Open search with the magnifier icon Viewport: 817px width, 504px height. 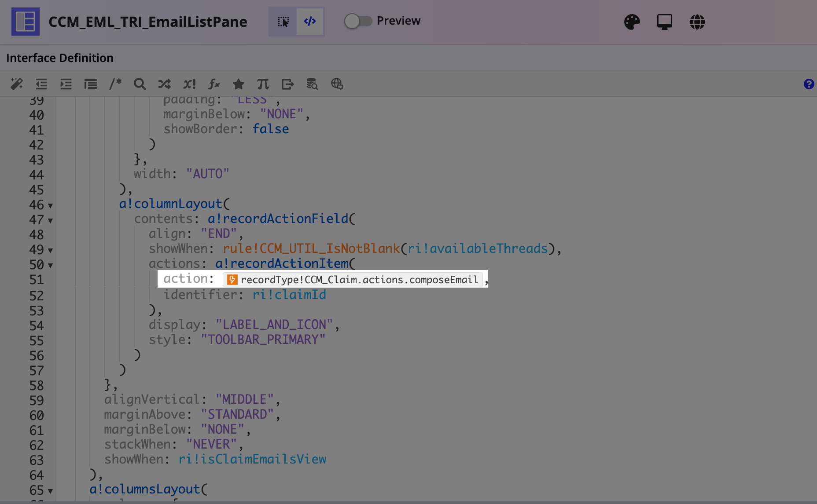tap(140, 84)
